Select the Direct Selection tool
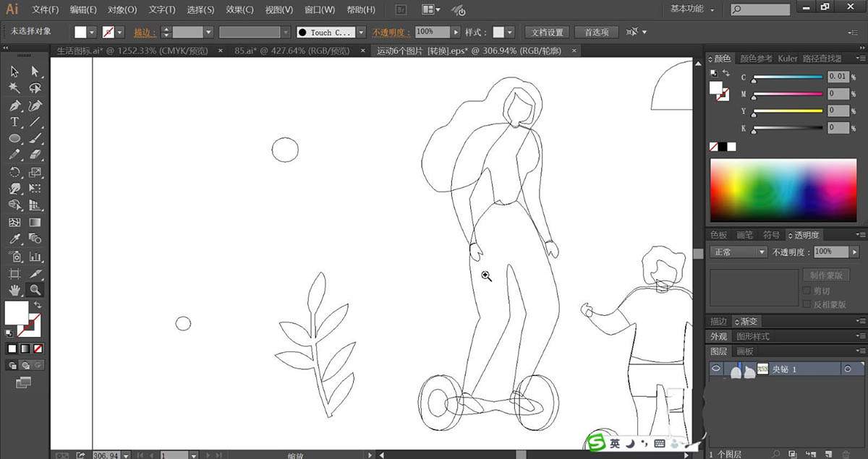The image size is (868, 459). click(35, 72)
